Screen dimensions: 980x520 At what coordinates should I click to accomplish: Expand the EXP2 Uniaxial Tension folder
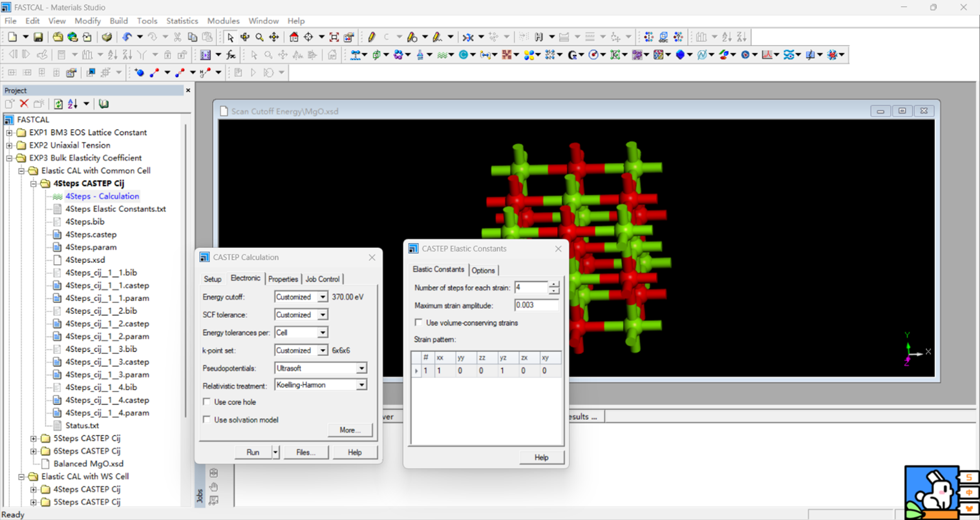(x=10, y=145)
